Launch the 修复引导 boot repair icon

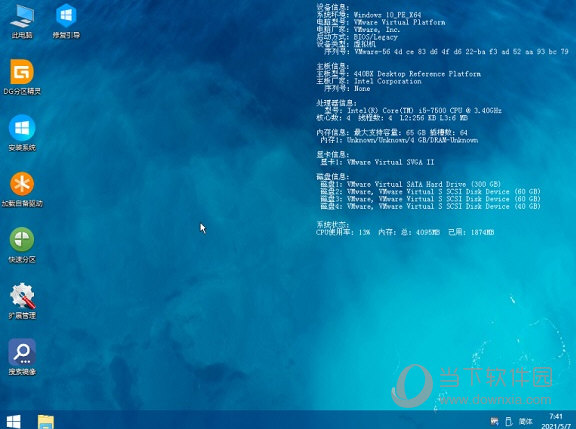66,21
